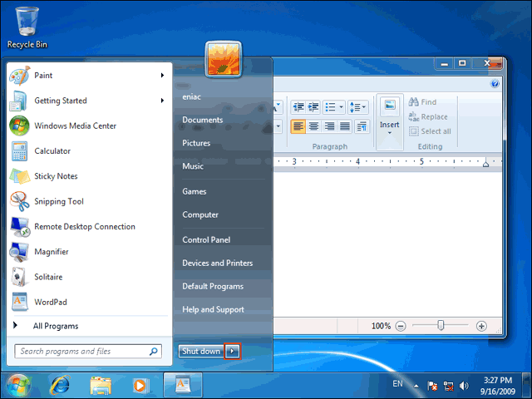Click WordPad zoom in plus button
Viewport: 532px width, 399px height.
coord(481,327)
